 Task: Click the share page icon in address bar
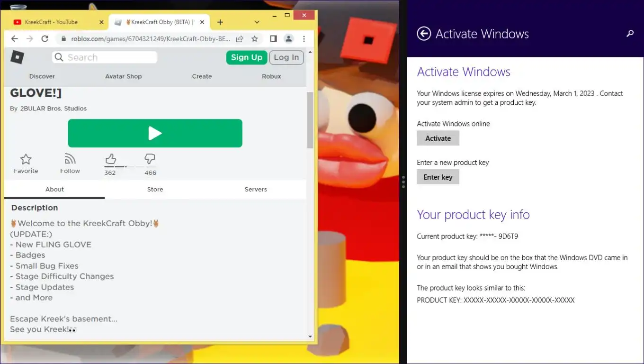pyautogui.click(x=240, y=39)
